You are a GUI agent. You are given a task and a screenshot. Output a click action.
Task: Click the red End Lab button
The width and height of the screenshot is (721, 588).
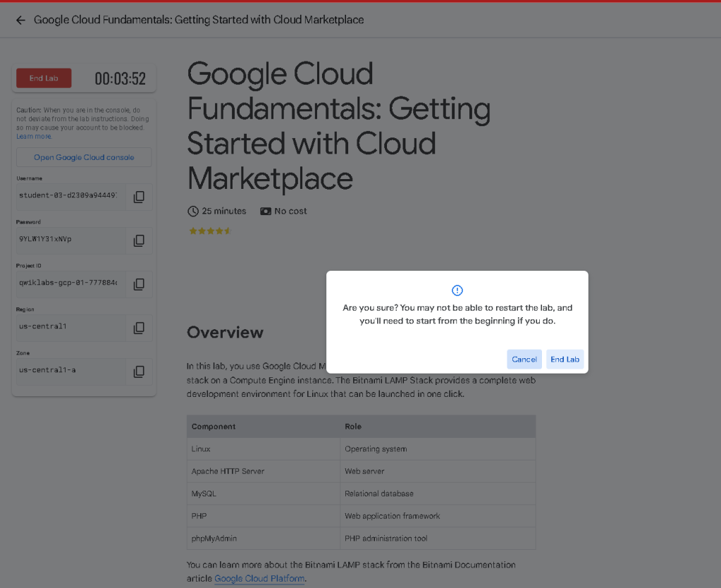44,78
